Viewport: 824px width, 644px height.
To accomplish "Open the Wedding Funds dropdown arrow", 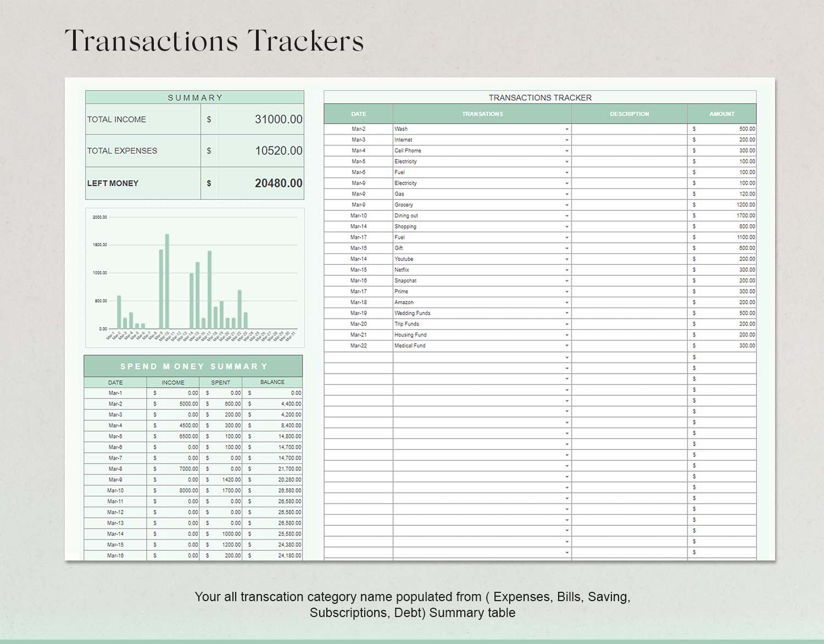I will click(566, 313).
